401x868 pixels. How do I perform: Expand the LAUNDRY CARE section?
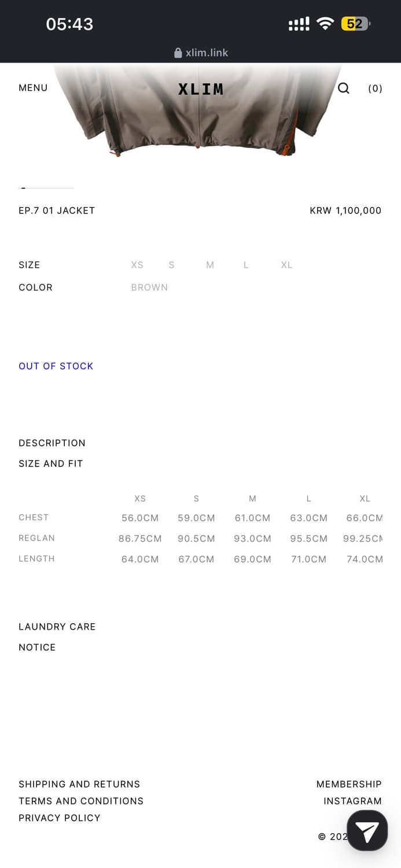pyautogui.click(x=57, y=627)
